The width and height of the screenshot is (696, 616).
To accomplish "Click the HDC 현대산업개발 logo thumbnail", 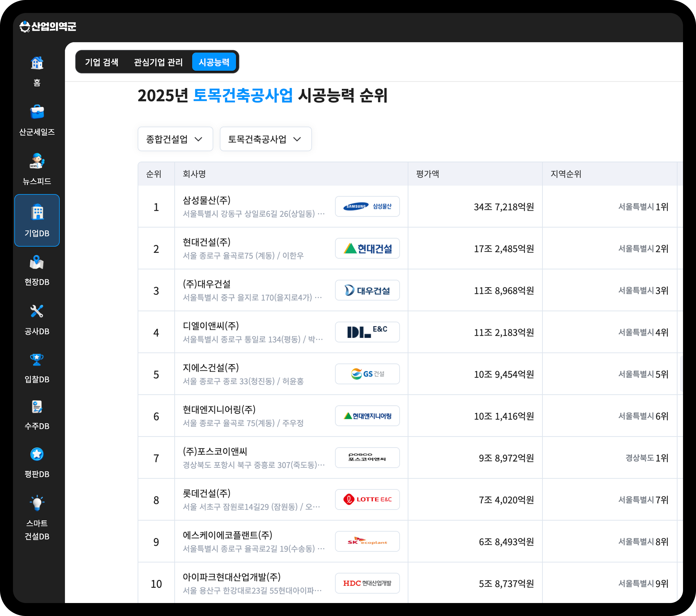I will [367, 583].
